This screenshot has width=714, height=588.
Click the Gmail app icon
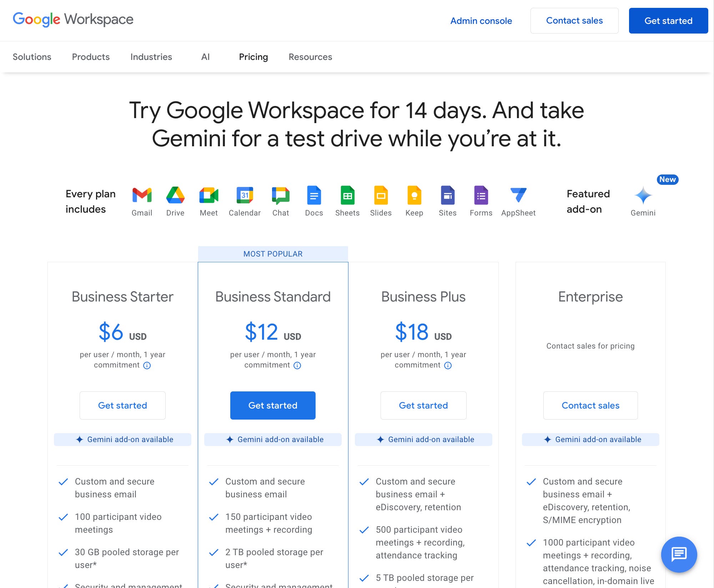click(x=142, y=195)
